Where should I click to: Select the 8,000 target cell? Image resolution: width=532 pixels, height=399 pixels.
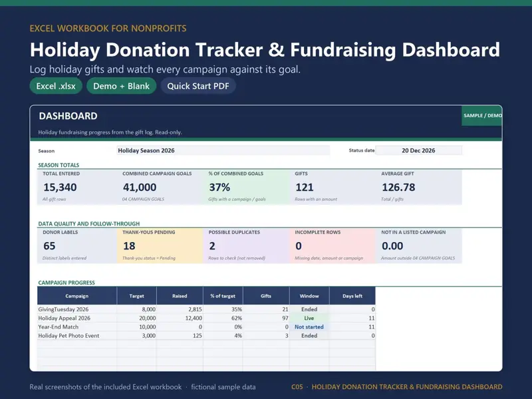[137, 309]
